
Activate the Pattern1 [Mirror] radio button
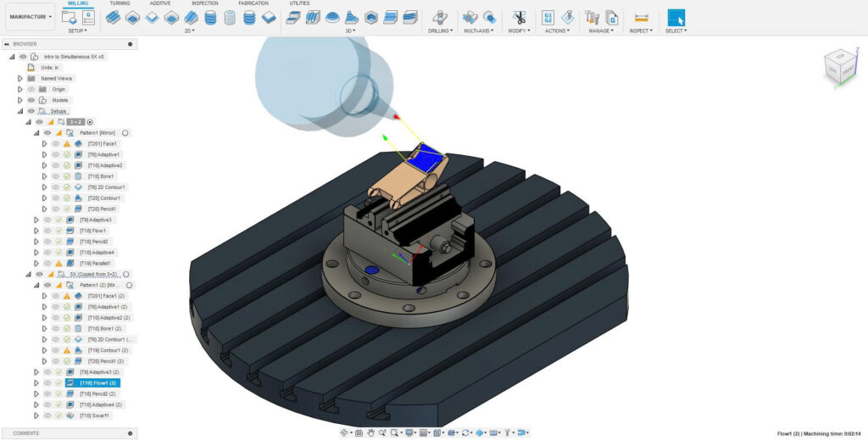125,133
